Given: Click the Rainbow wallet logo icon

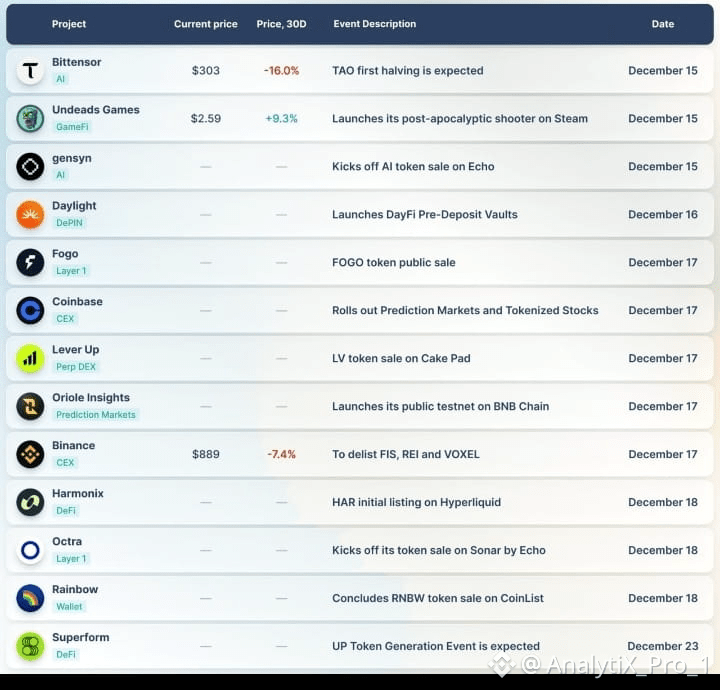Looking at the screenshot, I should pyautogui.click(x=30, y=598).
